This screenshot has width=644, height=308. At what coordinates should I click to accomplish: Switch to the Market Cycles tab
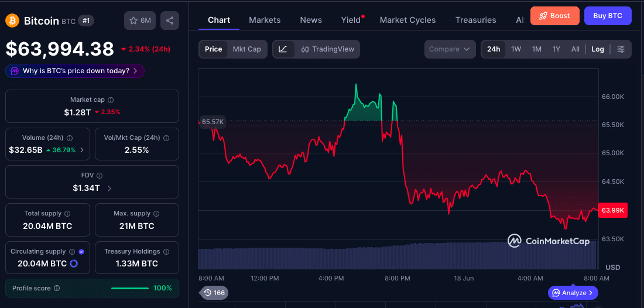tap(408, 20)
